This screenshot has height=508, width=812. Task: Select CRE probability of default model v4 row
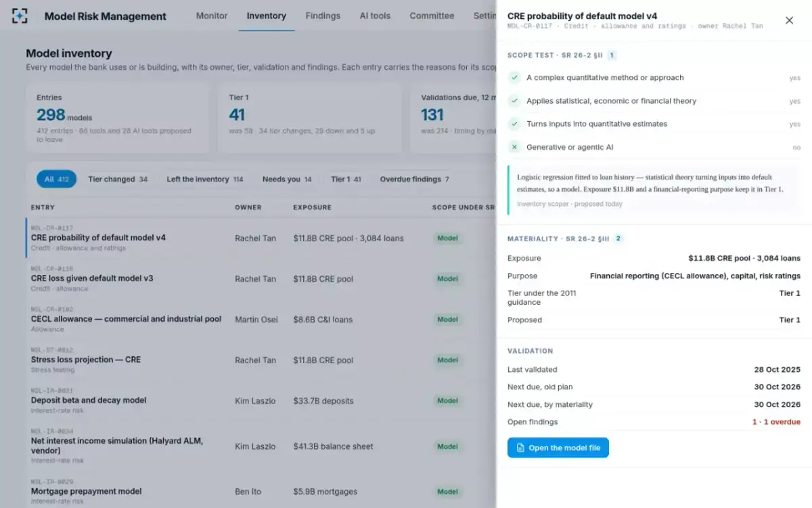click(261, 238)
